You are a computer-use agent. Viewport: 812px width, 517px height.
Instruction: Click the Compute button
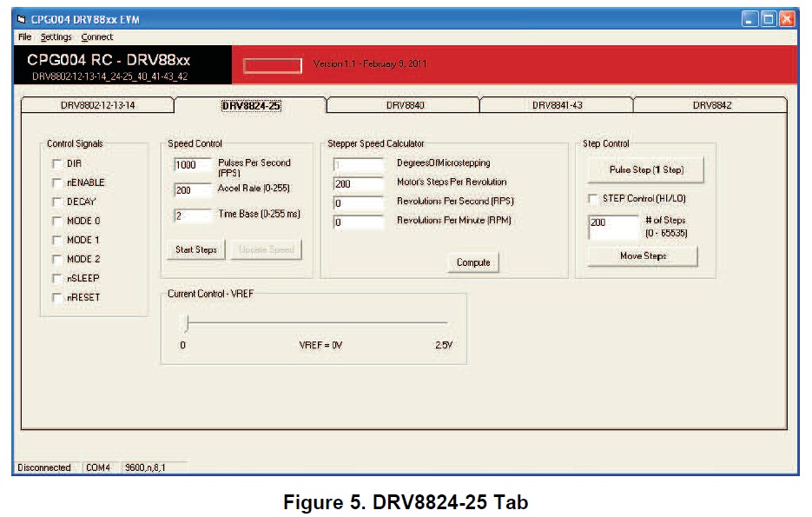click(473, 262)
